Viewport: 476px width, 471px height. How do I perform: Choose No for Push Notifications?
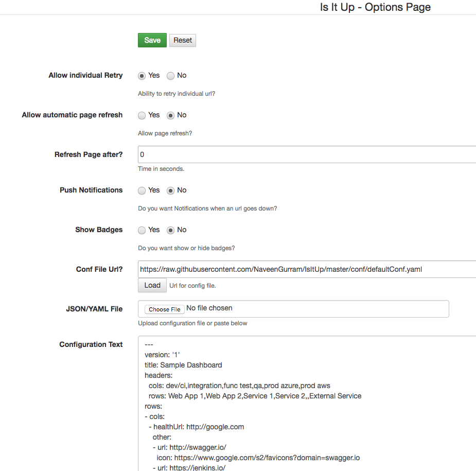[x=171, y=190]
